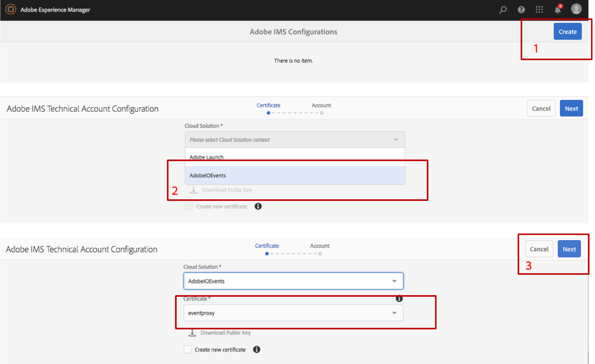Viewport: 595px width, 364px height.
Task: Click Next in the dropdown-open configuration panel
Action: 571,108
